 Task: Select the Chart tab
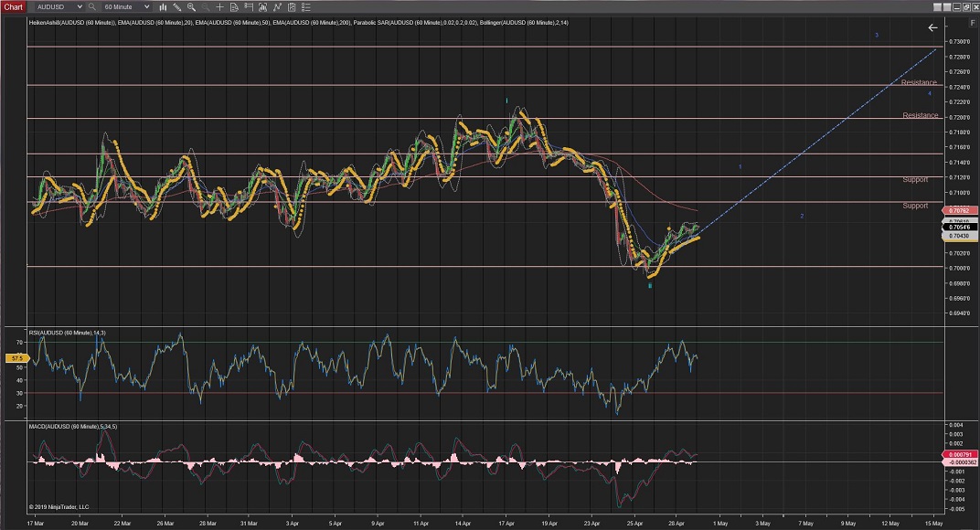(13, 6)
